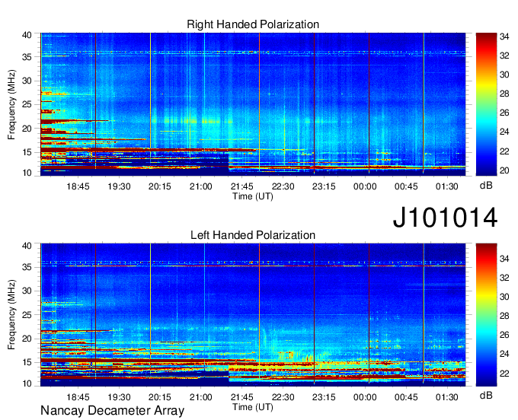
Task: Click the 19:30 tick on bottom time axis
Action: [119, 397]
